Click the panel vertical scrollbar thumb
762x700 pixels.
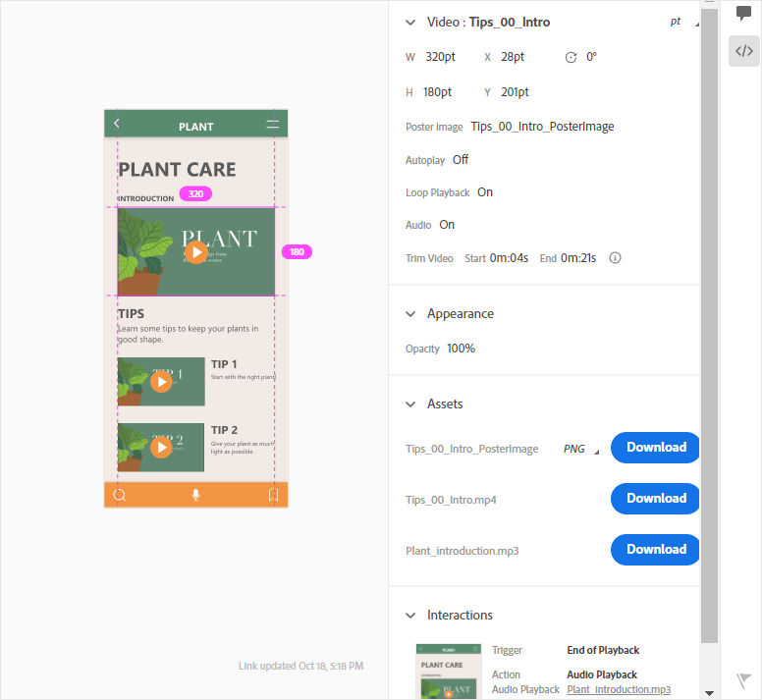click(710, 326)
